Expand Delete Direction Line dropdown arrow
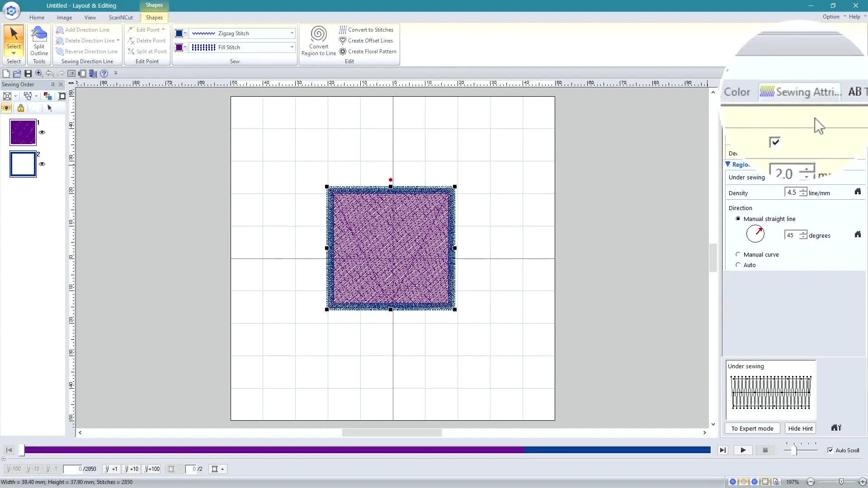Viewport: 868px width, 488px height. coord(118,41)
